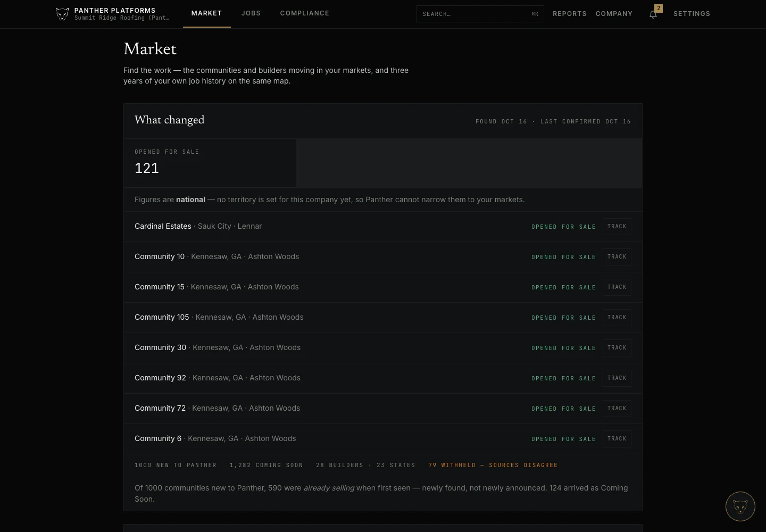
Task: Open the Cardinal Estates row name
Action: [x=163, y=226]
